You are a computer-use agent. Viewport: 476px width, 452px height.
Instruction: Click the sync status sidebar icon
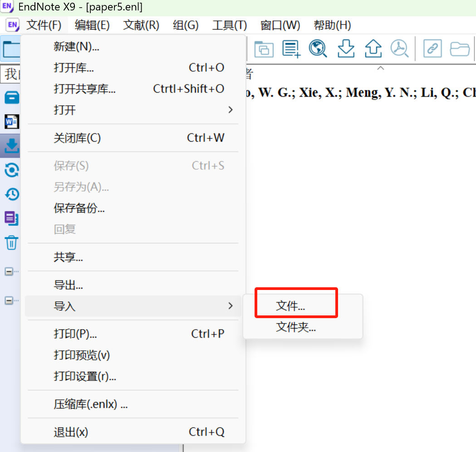click(12, 170)
